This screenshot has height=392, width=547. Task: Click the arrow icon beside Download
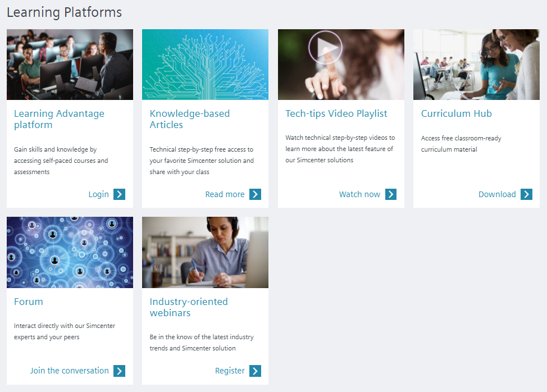(x=526, y=194)
